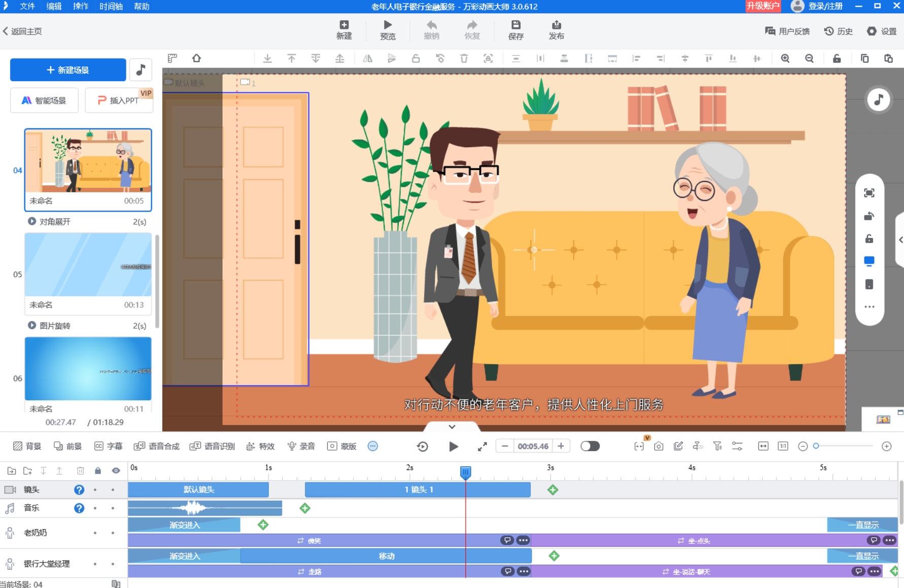The height and width of the screenshot is (588, 904).
Task: Open 语音识别 speech recognition
Action: point(212,446)
